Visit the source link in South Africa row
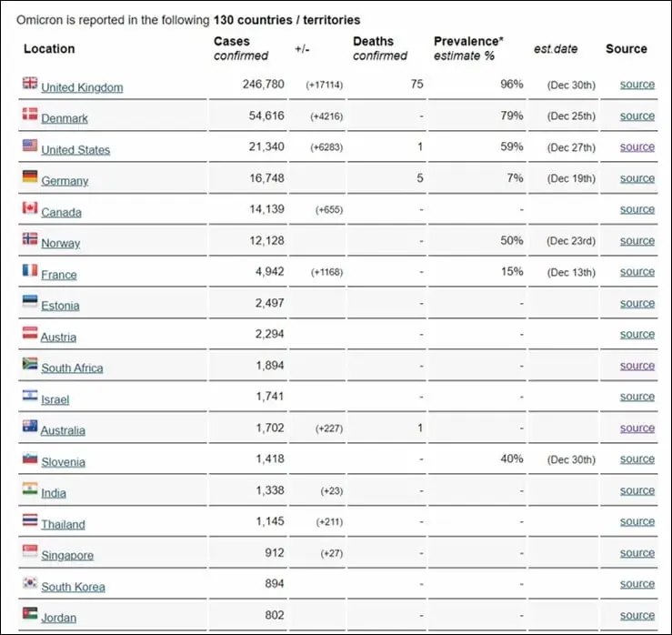This screenshot has height=635, width=672. pos(637,366)
